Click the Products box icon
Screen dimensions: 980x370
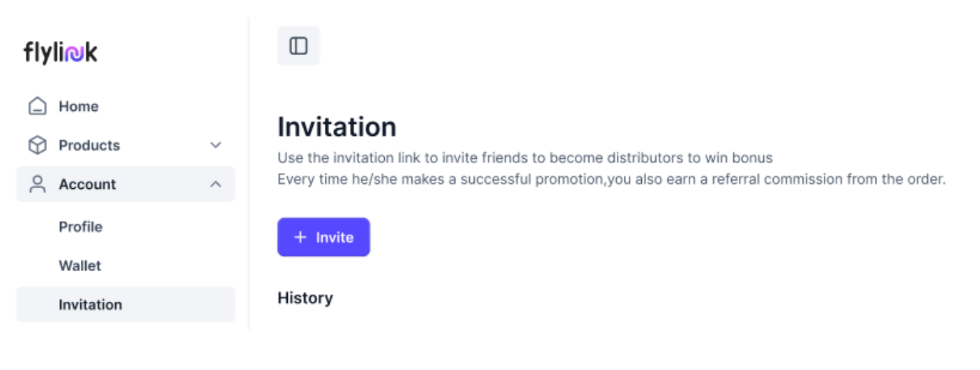(x=37, y=146)
